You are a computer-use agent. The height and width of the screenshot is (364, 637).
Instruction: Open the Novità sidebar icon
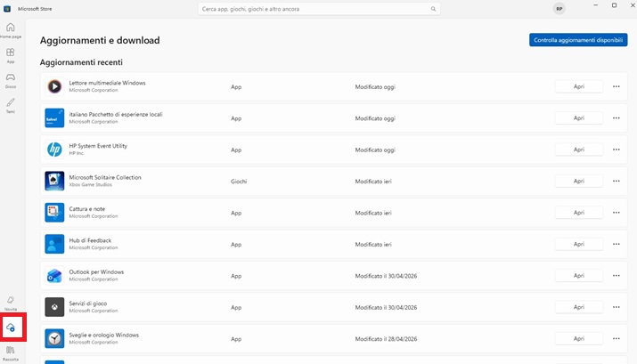click(x=11, y=303)
